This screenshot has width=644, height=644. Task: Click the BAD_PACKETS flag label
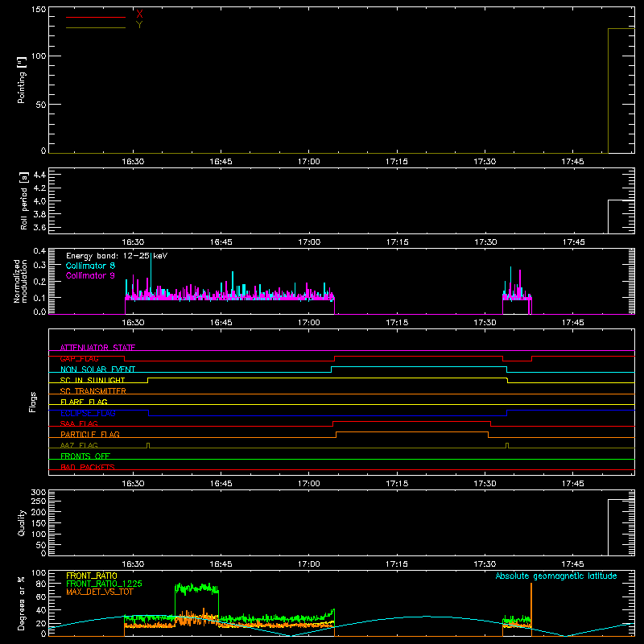click(88, 467)
